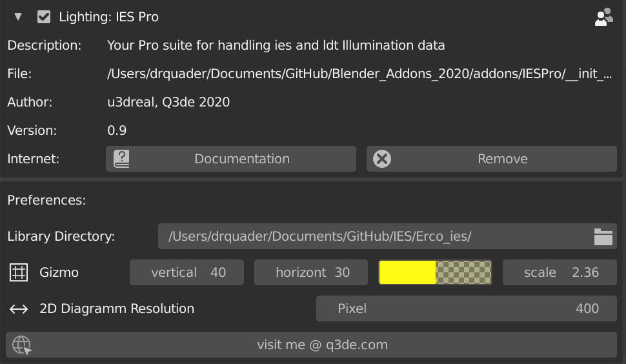This screenshot has height=364, width=626.
Task: Click the horizont 30 value field
Action: [311, 272]
